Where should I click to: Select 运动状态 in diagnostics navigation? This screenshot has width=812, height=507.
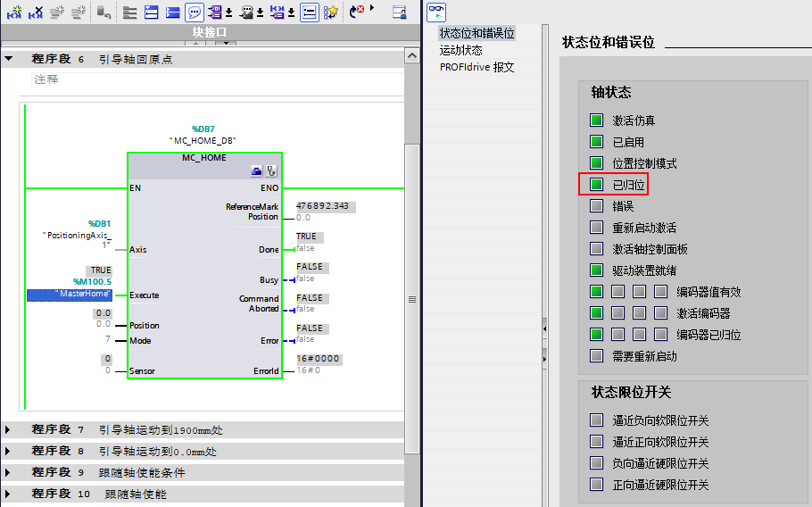[x=461, y=50]
